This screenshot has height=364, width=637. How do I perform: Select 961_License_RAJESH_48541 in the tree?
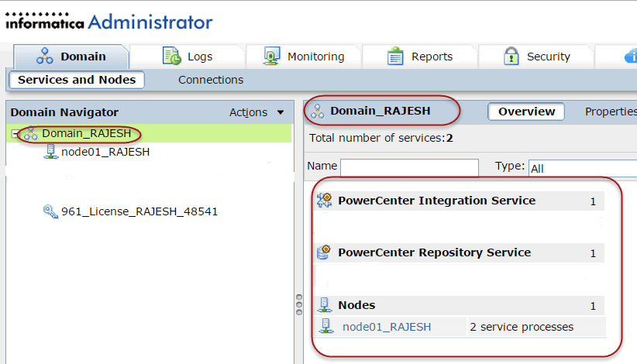(x=139, y=211)
